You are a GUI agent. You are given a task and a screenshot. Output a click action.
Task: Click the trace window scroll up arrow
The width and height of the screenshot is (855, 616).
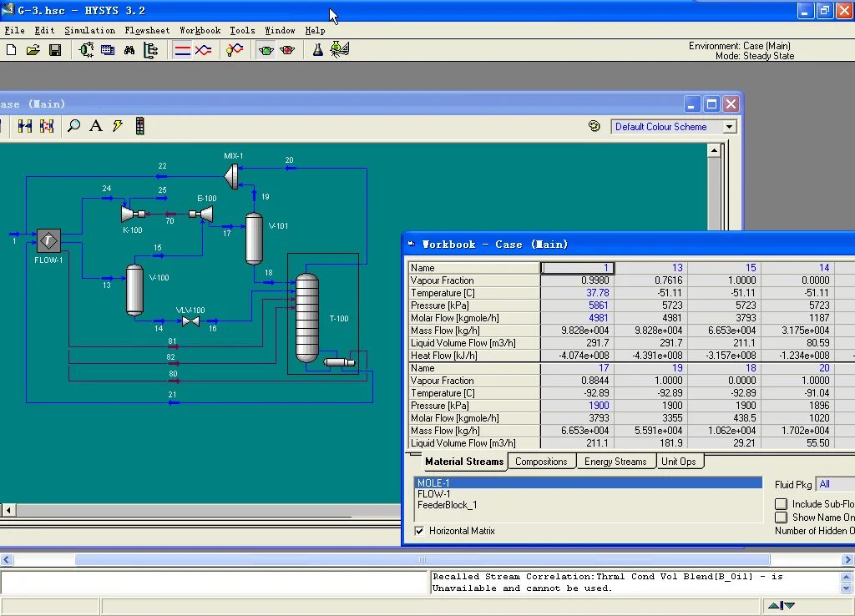(x=847, y=577)
